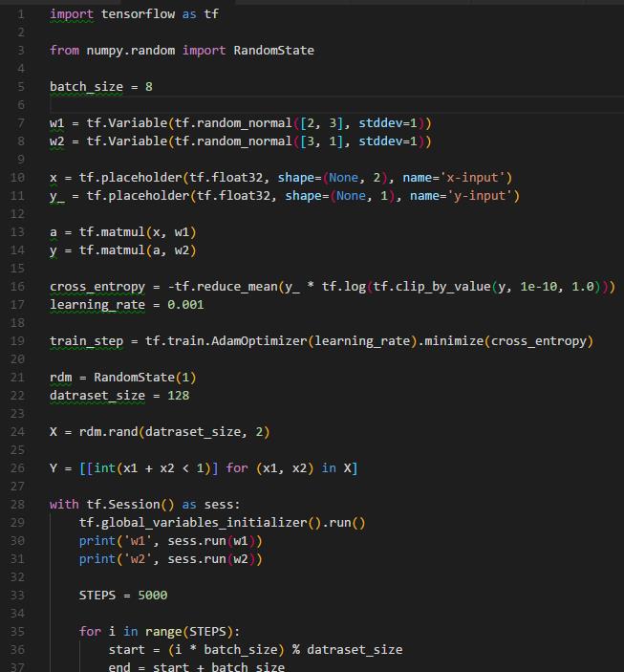Click the '1e-10' value
Image resolution: width=624 pixels, height=672 pixels.
(538, 286)
